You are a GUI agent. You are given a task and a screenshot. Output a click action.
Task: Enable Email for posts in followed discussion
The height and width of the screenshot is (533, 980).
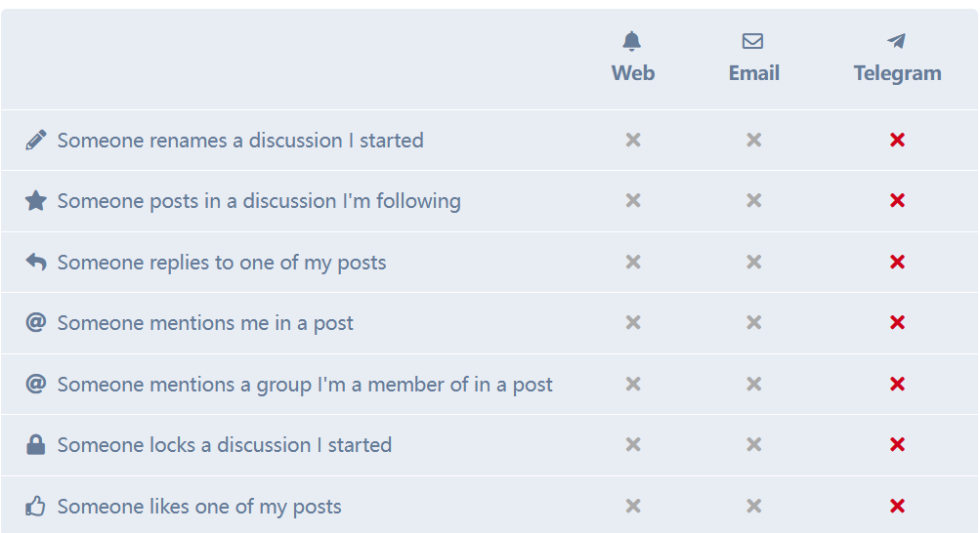tap(753, 200)
